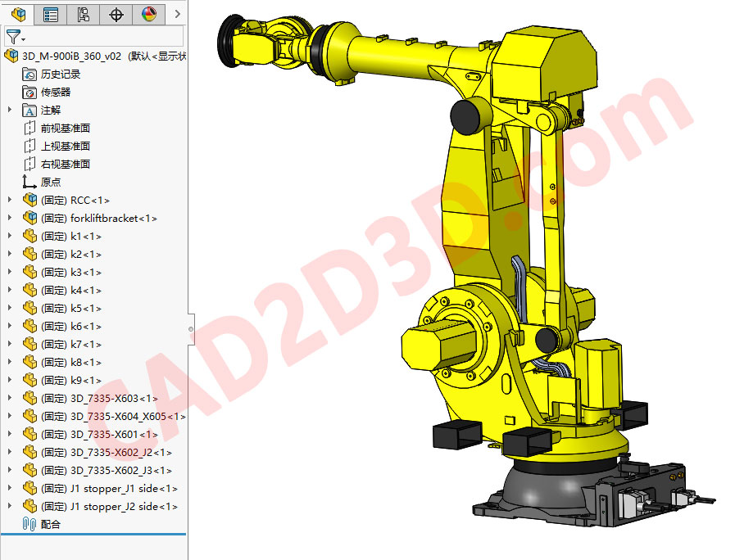Switch to the FeatureManager design tree icon
Screen dimensions: 735x560
click(x=18, y=14)
